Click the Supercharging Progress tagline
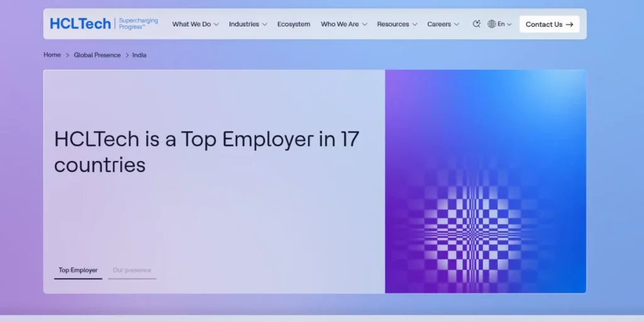The width and height of the screenshot is (644, 322). pos(138,24)
